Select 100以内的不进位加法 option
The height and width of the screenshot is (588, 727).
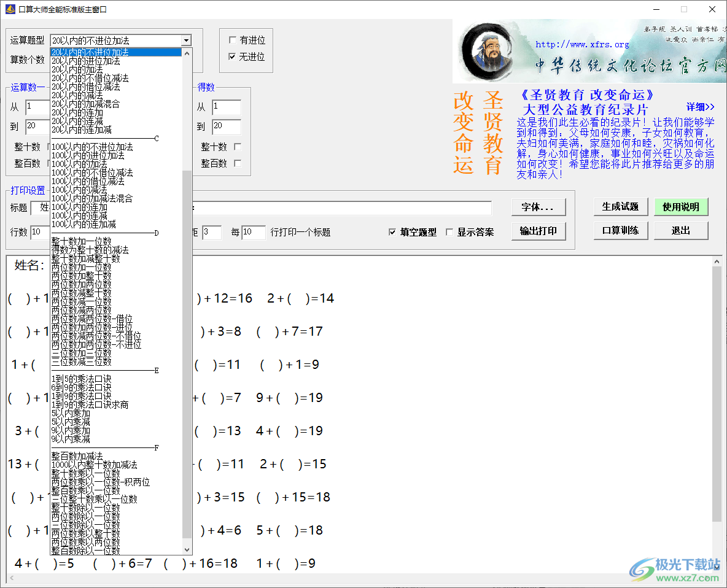tap(116, 147)
